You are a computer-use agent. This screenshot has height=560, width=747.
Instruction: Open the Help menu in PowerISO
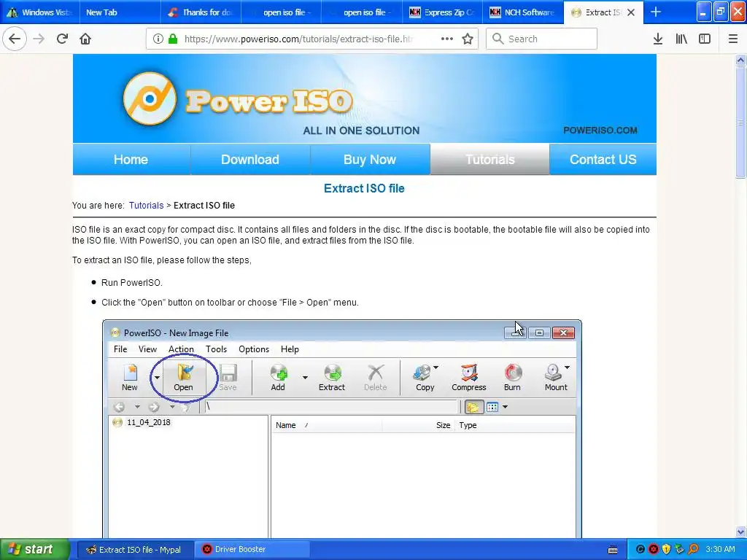click(290, 349)
